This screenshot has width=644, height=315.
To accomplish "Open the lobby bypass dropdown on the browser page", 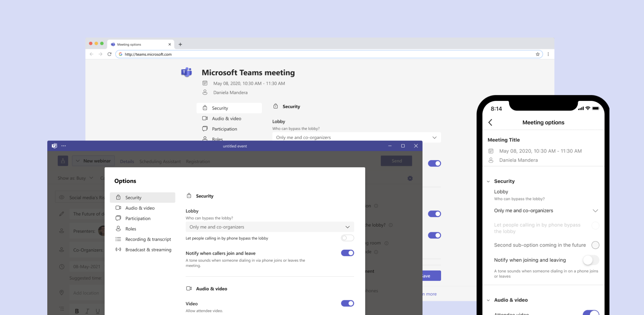I will 357,137.
